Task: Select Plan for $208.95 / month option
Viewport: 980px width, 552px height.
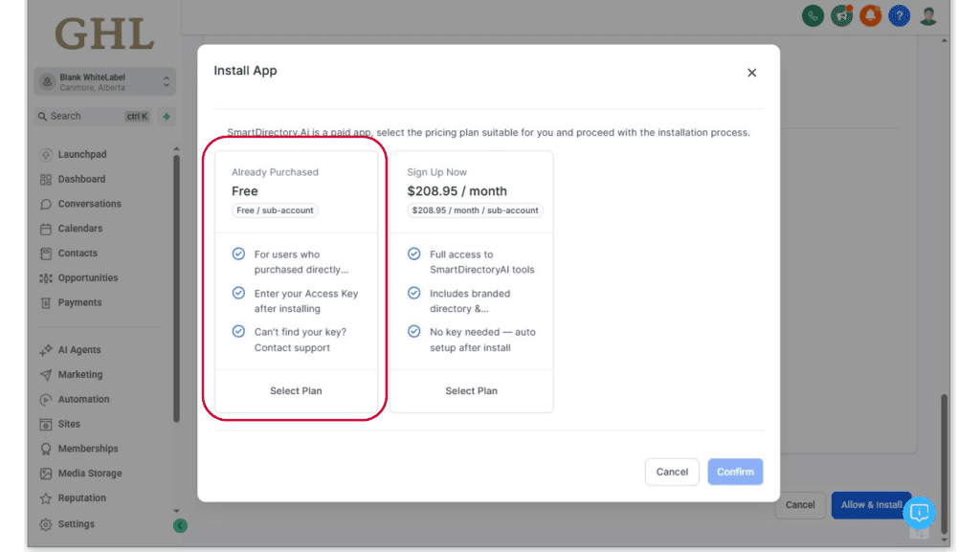Action: [x=471, y=391]
